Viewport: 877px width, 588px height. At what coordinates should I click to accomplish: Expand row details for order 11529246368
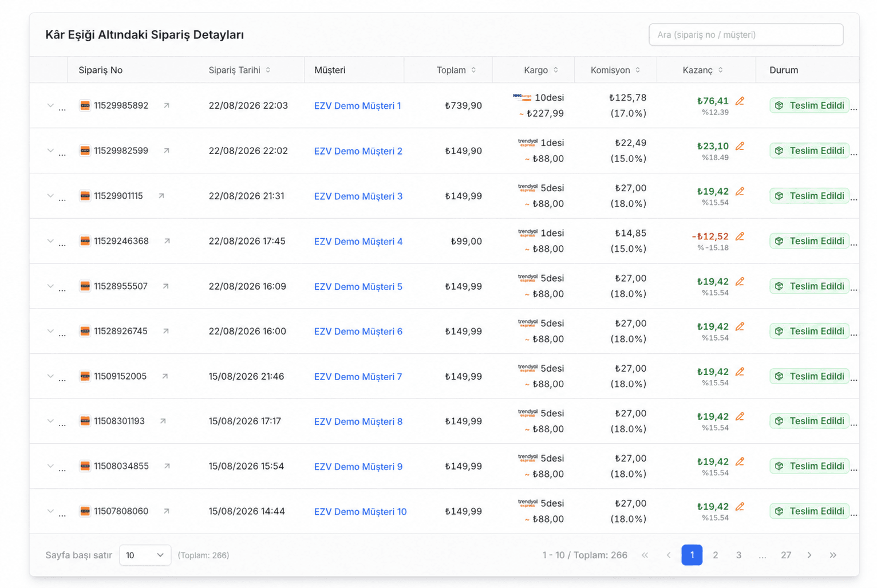click(50, 241)
